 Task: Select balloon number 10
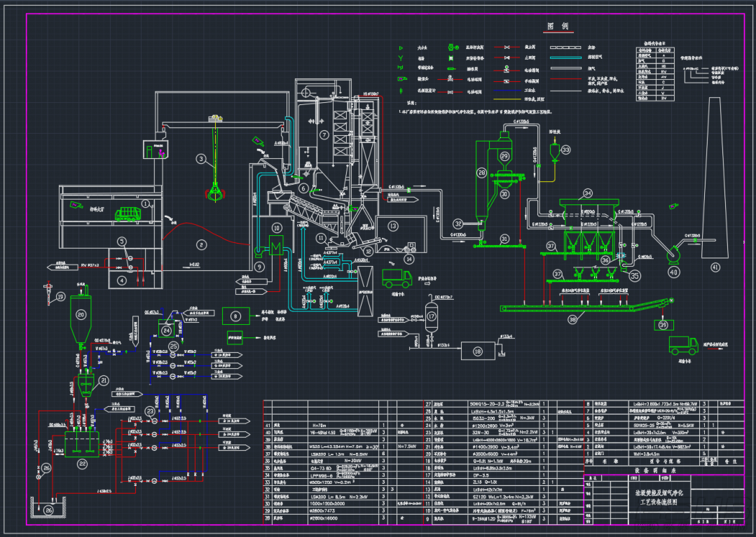(277, 228)
